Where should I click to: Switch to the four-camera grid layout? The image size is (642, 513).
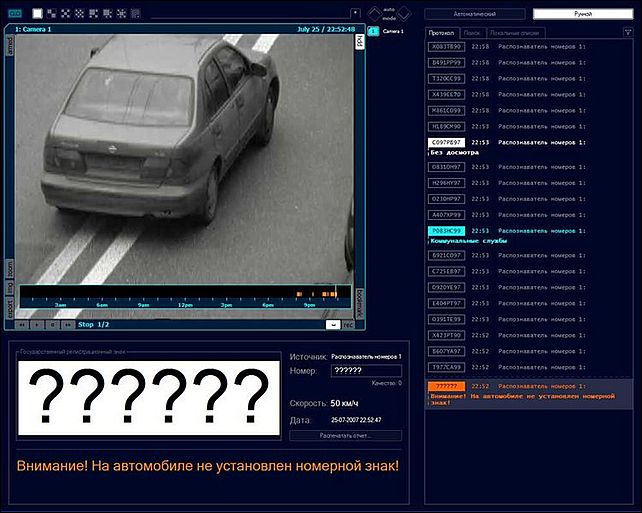(51, 14)
